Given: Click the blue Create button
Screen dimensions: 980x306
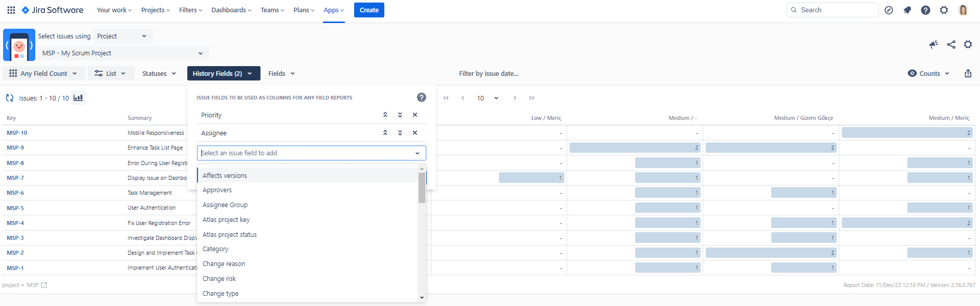Looking at the screenshot, I should tap(368, 10).
